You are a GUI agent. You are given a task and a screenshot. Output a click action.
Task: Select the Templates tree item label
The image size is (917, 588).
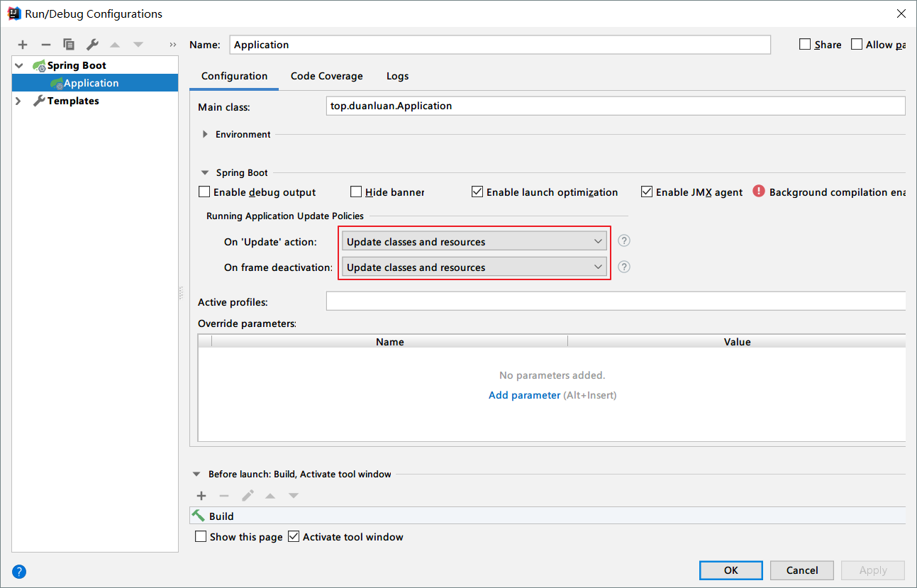(x=73, y=101)
